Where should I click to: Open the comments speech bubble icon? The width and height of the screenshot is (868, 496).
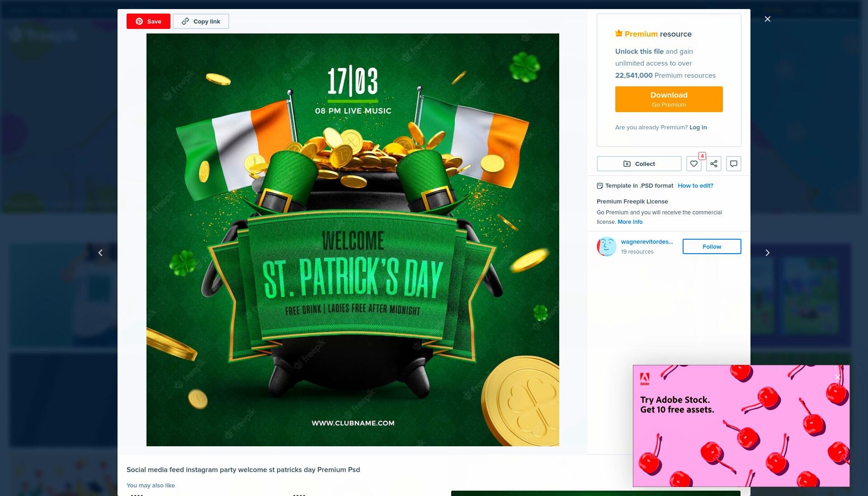[734, 164]
